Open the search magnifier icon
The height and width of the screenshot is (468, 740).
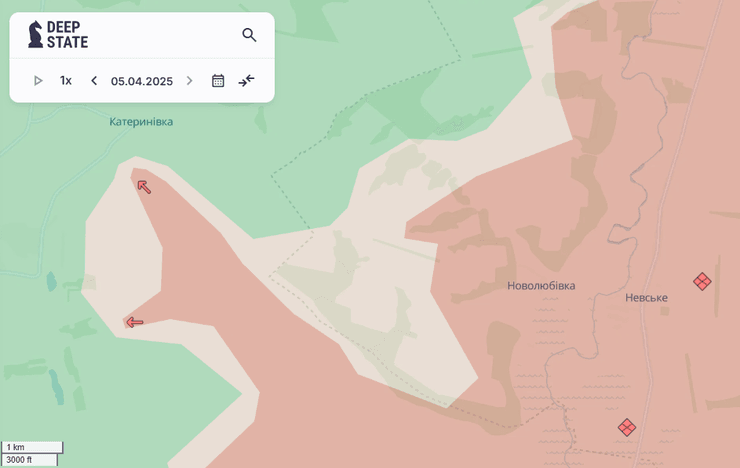[249, 35]
